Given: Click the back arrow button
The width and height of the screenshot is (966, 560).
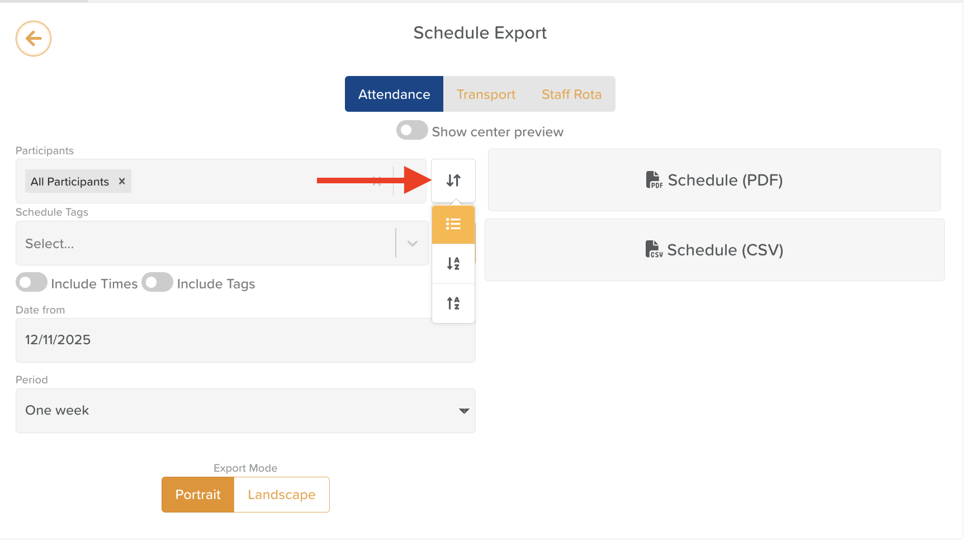Looking at the screenshot, I should [x=34, y=39].
